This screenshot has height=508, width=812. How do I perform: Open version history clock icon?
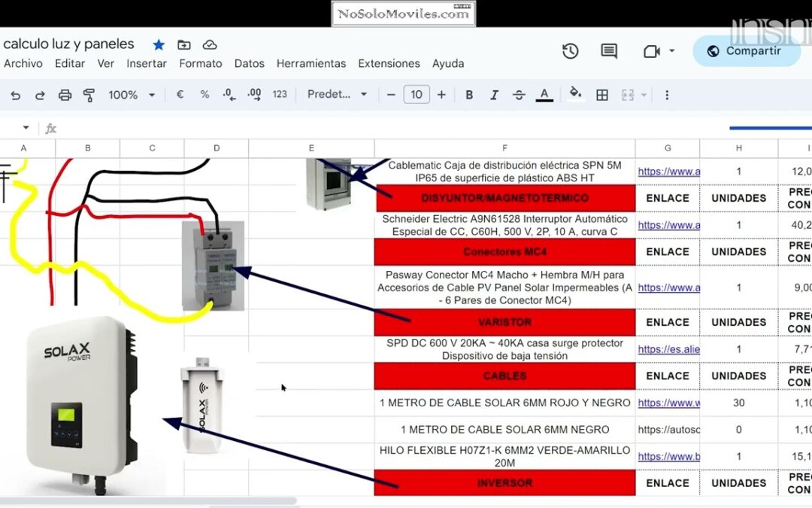click(570, 51)
